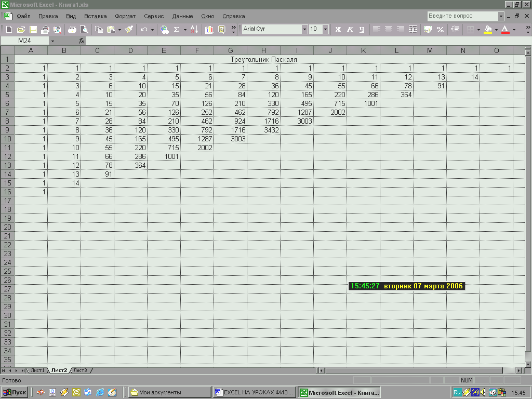This screenshot has height=399, width=532.
Task: Switch to the Лист3 sheet tab
Action: pos(81,370)
